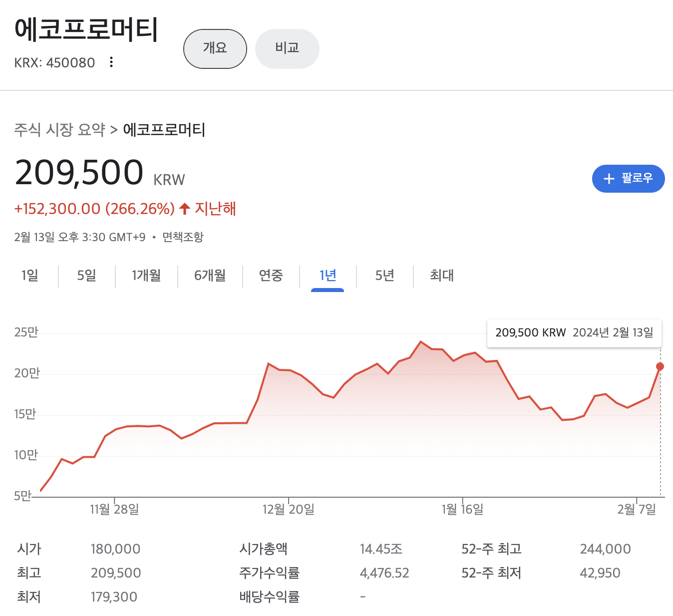The height and width of the screenshot is (616, 673).
Task: Click the 2월 7일 axis date label
Action: click(637, 509)
